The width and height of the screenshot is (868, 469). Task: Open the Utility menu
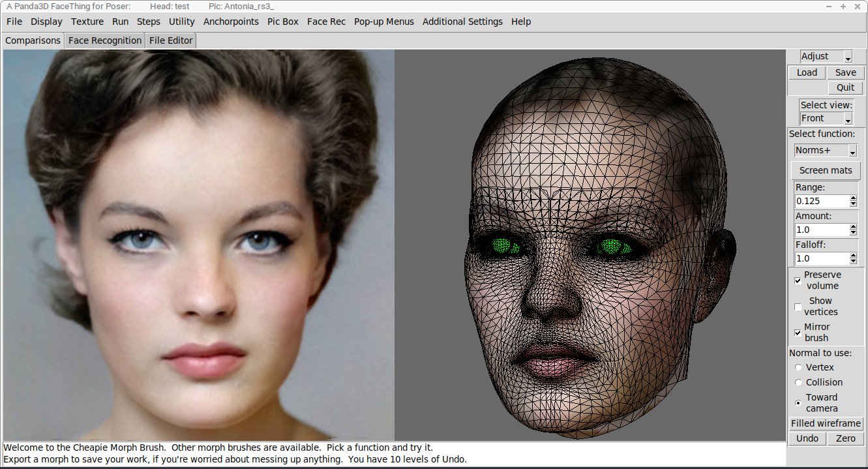coord(182,22)
